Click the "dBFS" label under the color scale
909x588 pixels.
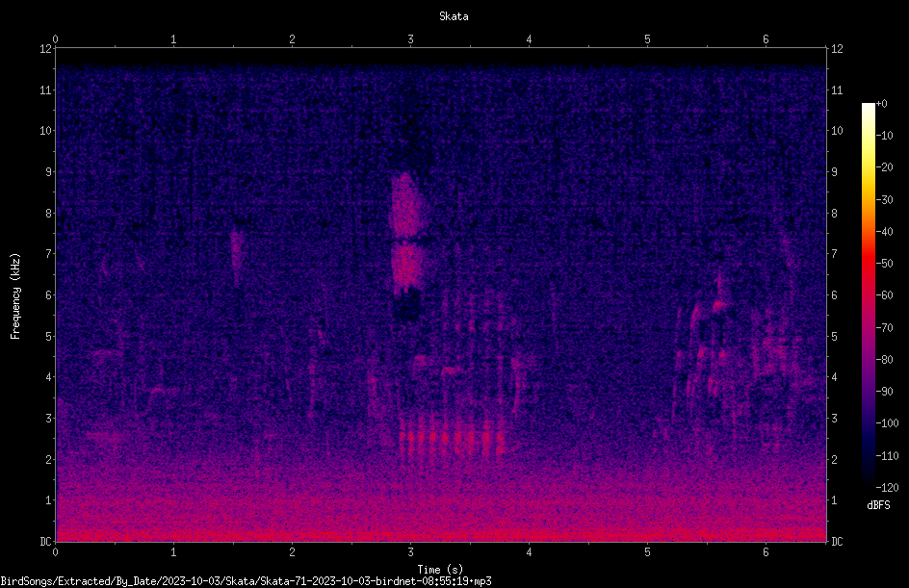pyautogui.click(x=878, y=505)
